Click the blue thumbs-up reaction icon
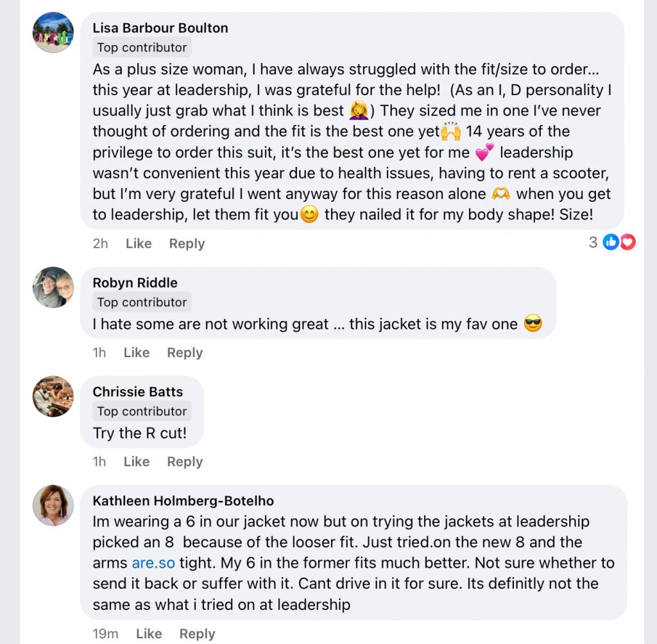This screenshot has width=657, height=644. [610, 242]
